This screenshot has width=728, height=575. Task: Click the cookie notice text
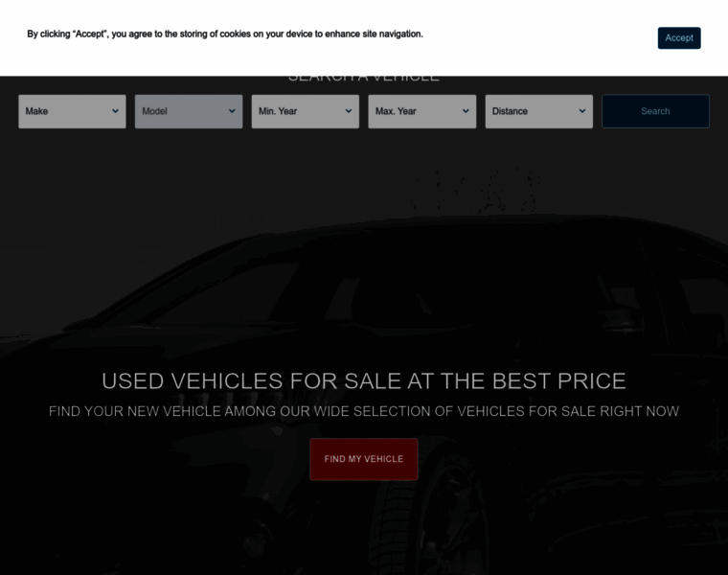tap(225, 34)
